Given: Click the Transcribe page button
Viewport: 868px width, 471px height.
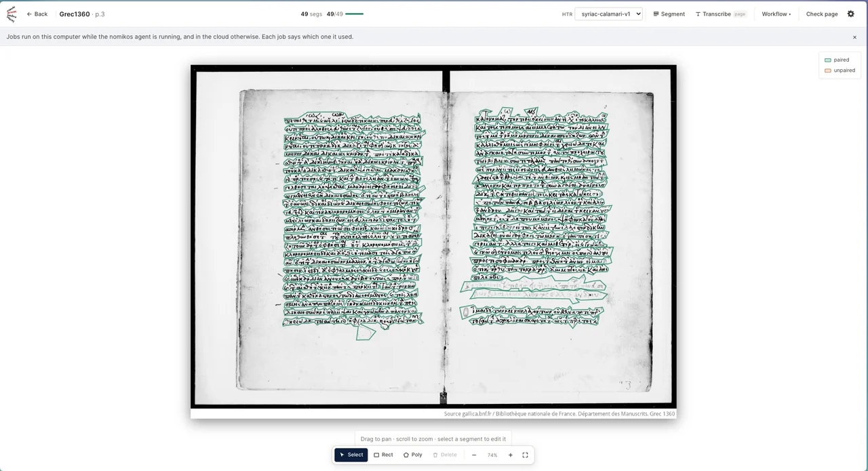Looking at the screenshot, I should click(x=721, y=14).
